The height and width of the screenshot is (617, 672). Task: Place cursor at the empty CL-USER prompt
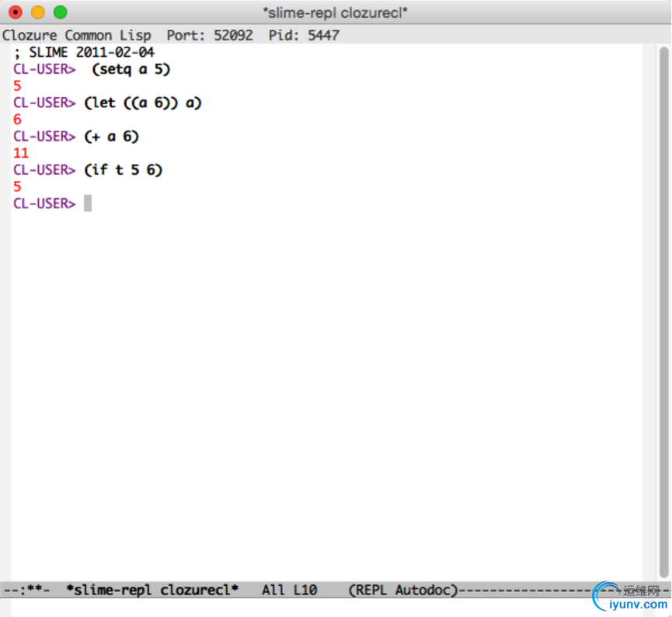(88, 204)
